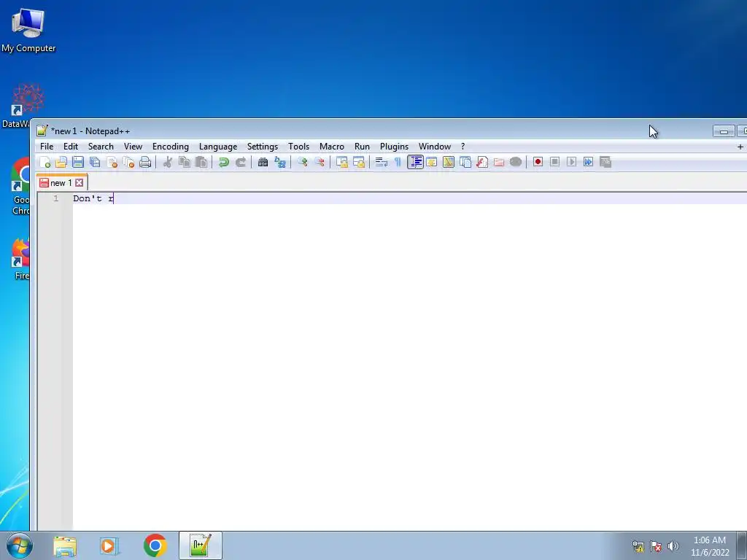Open the Windows Start menu

[x=20, y=545]
